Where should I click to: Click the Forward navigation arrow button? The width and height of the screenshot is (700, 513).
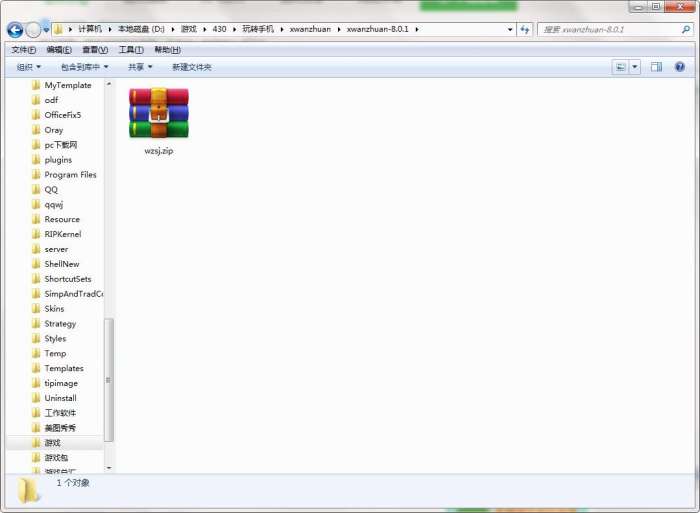(x=33, y=30)
